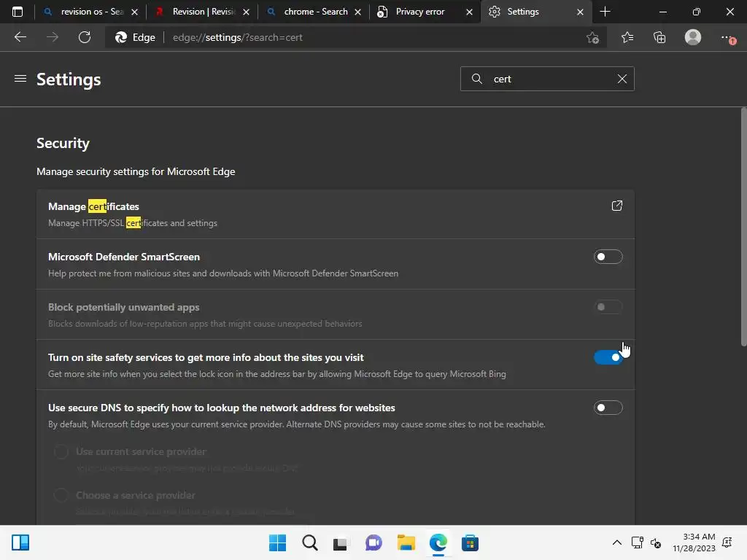Open Settings and more ellipsis menu
The image size is (747, 560).
[727, 38]
